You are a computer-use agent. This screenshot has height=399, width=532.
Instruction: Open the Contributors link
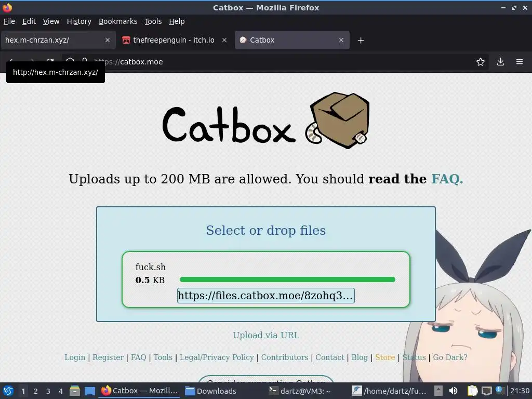pyautogui.click(x=284, y=357)
